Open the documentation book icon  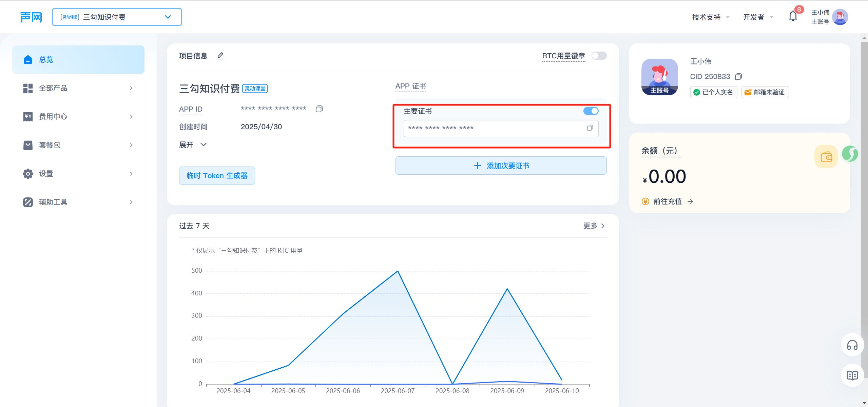[x=852, y=375]
